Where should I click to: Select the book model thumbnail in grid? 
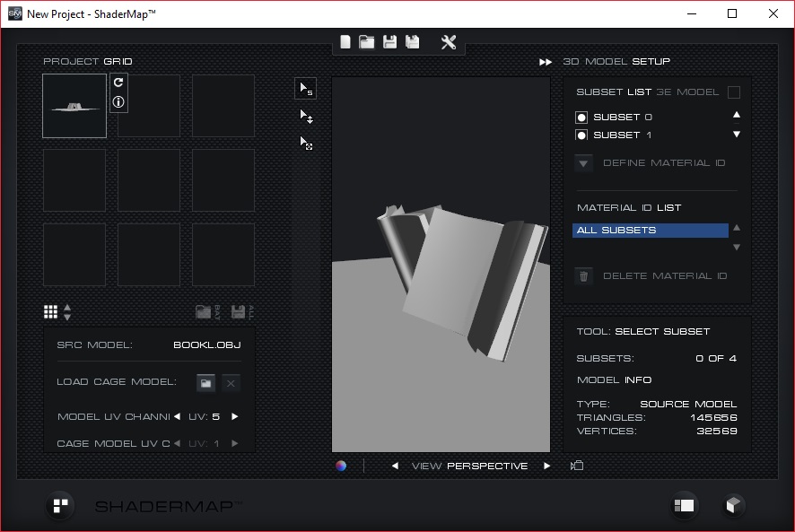pyautogui.click(x=74, y=106)
